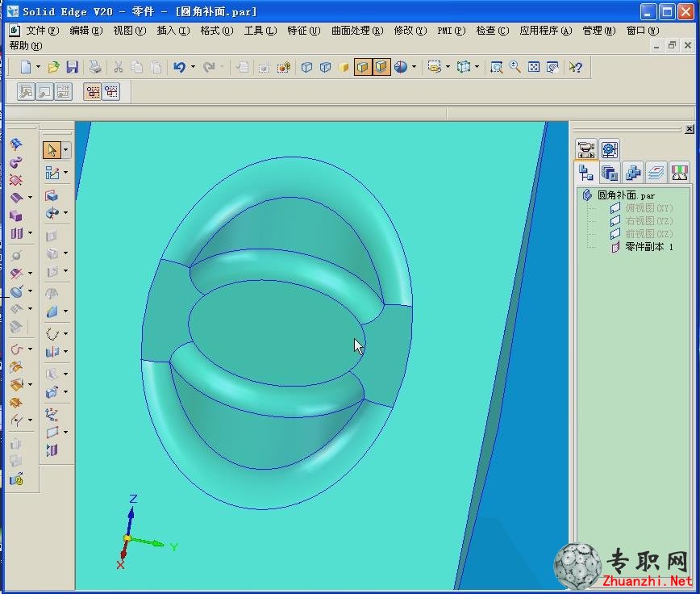Open a file with the Open folder icon
This screenshot has width=700, height=594.
tap(53, 67)
